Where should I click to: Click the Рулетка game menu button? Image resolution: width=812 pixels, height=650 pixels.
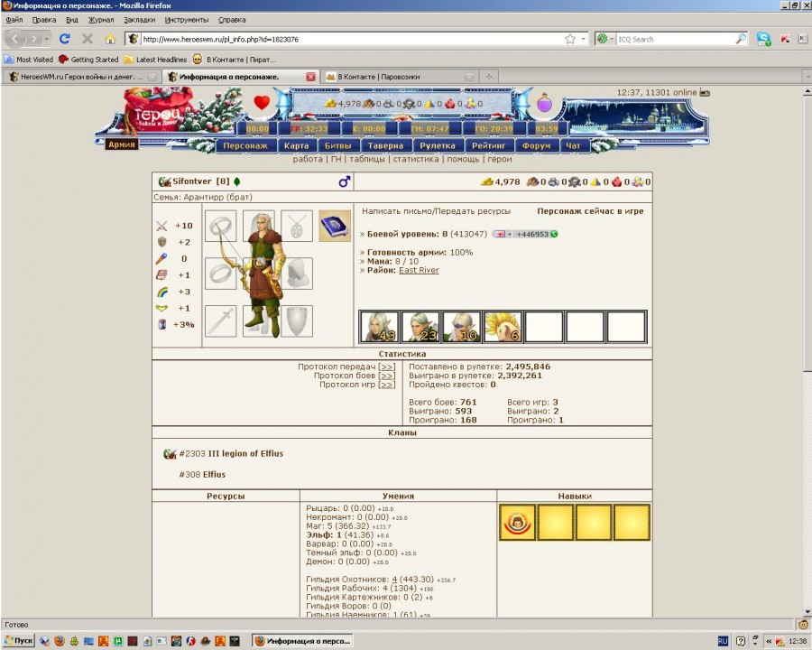coord(438,145)
